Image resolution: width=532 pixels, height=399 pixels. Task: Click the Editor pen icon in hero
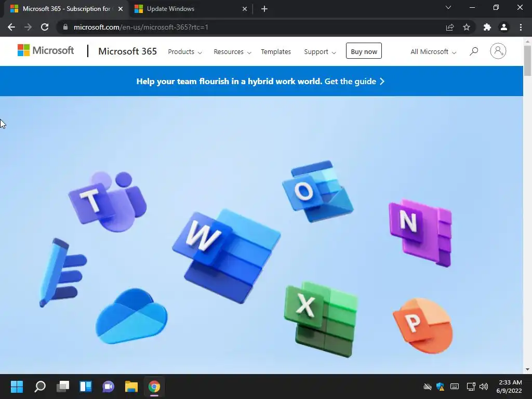pos(63,272)
